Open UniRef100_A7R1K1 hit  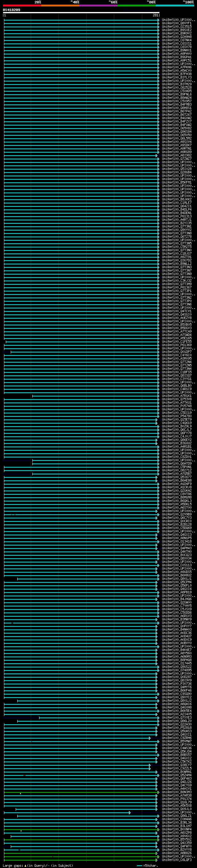pyautogui.click(x=177, y=396)
